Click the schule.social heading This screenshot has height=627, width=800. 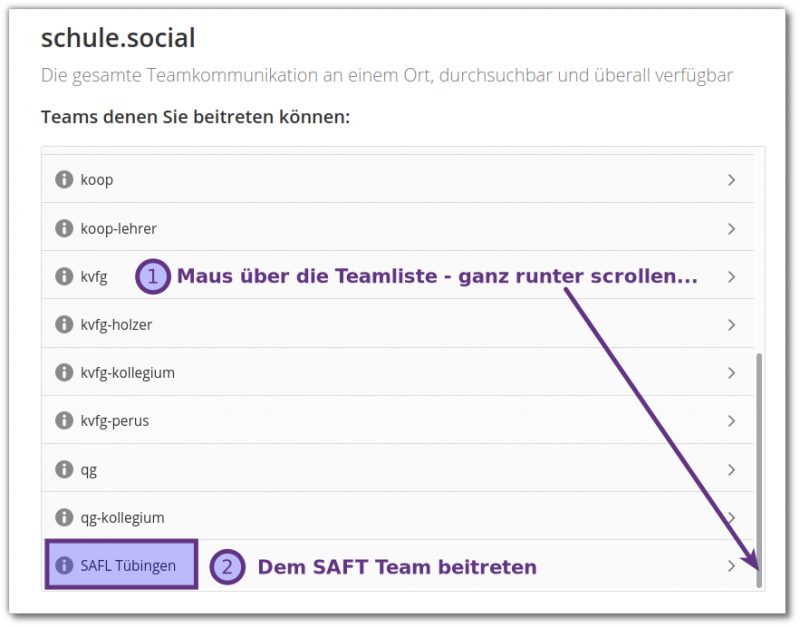click(117, 38)
